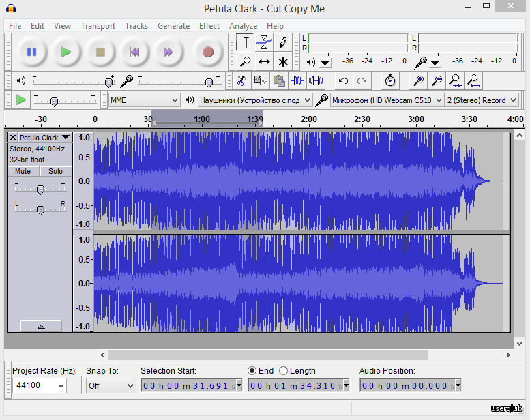
Task: Open the Generate menu
Action: (173, 26)
